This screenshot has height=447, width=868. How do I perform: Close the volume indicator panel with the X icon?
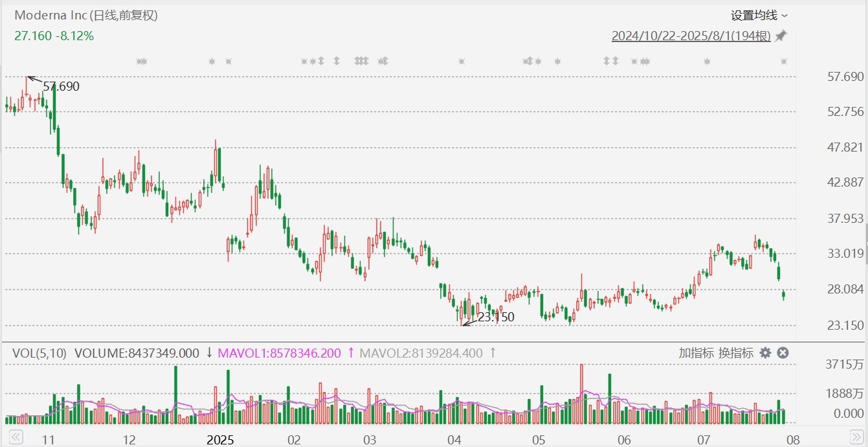(x=783, y=353)
